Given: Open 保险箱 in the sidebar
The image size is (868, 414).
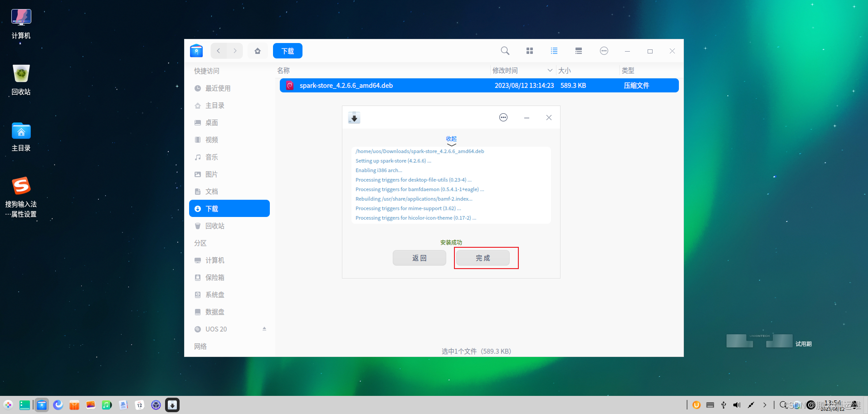Looking at the screenshot, I should [x=229, y=278].
